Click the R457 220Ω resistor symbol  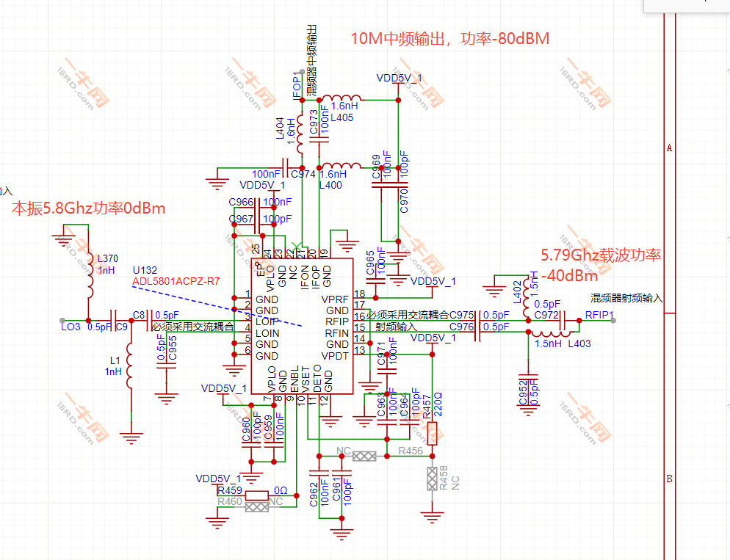click(432, 431)
